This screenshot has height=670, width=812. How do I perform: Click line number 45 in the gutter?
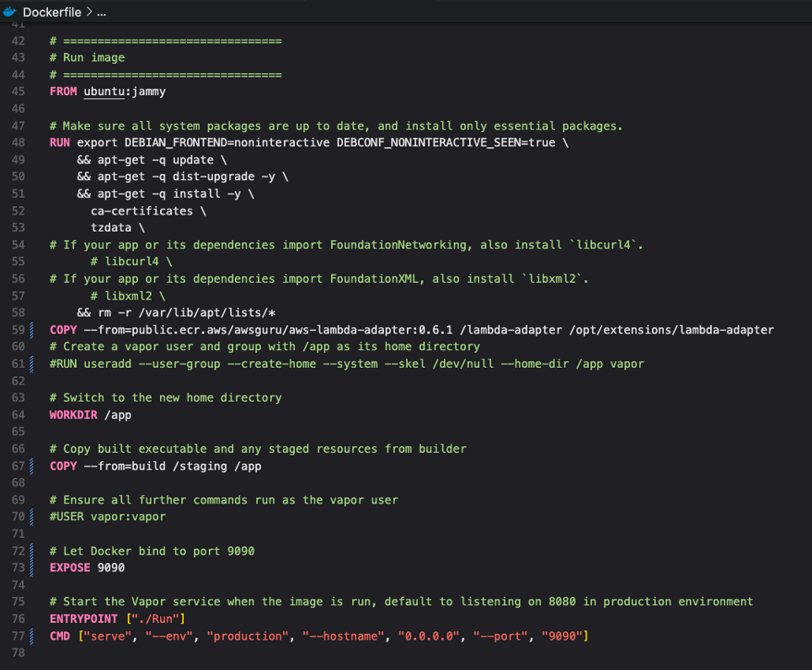18,91
